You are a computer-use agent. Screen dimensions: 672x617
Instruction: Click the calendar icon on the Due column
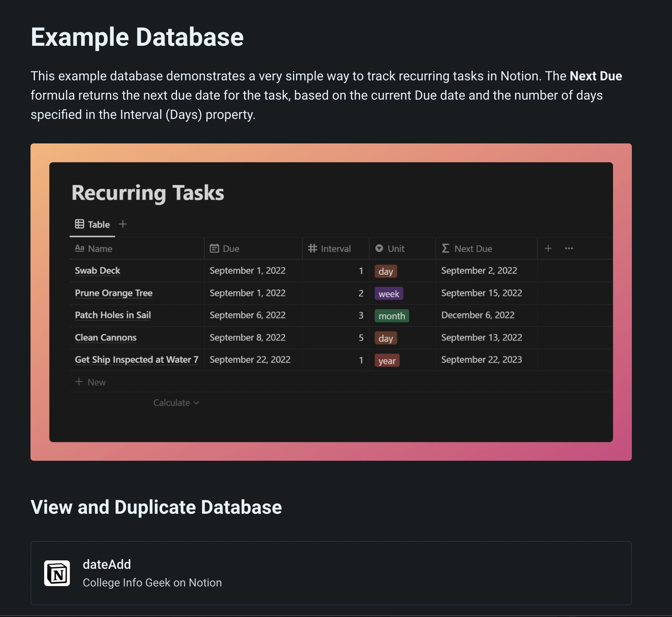pyautogui.click(x=215, y=248)
